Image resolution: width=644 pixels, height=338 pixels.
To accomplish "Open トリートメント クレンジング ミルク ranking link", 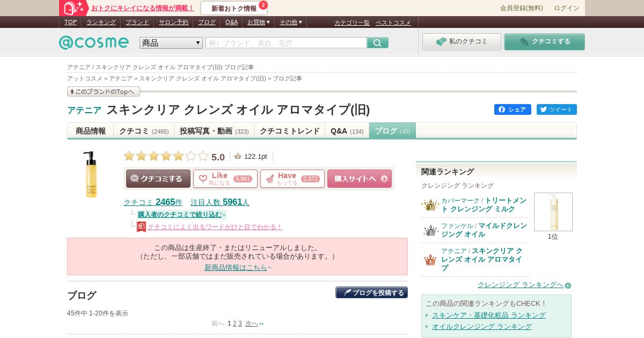I will (x=484, y=204).
